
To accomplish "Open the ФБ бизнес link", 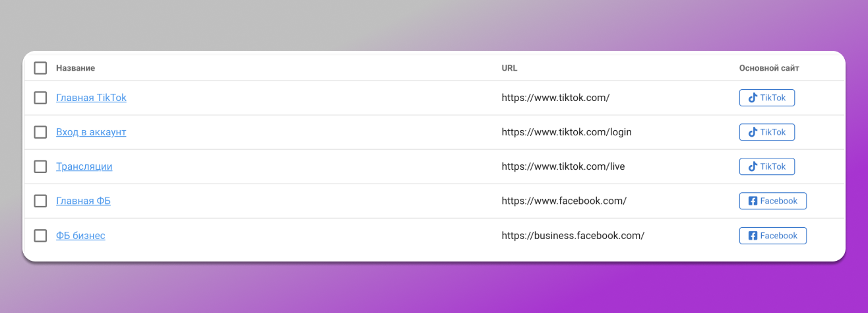I will (80, 236).
